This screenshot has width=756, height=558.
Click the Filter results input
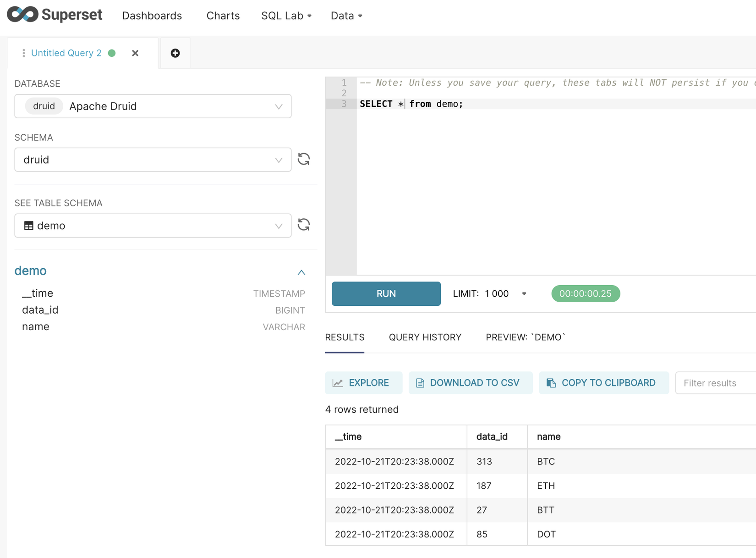pyautogui.click(x=716, y=383)
